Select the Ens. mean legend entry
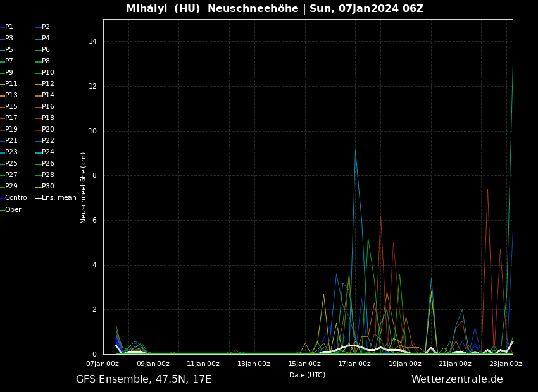This screenshot has width=538, height=392. 59,198
